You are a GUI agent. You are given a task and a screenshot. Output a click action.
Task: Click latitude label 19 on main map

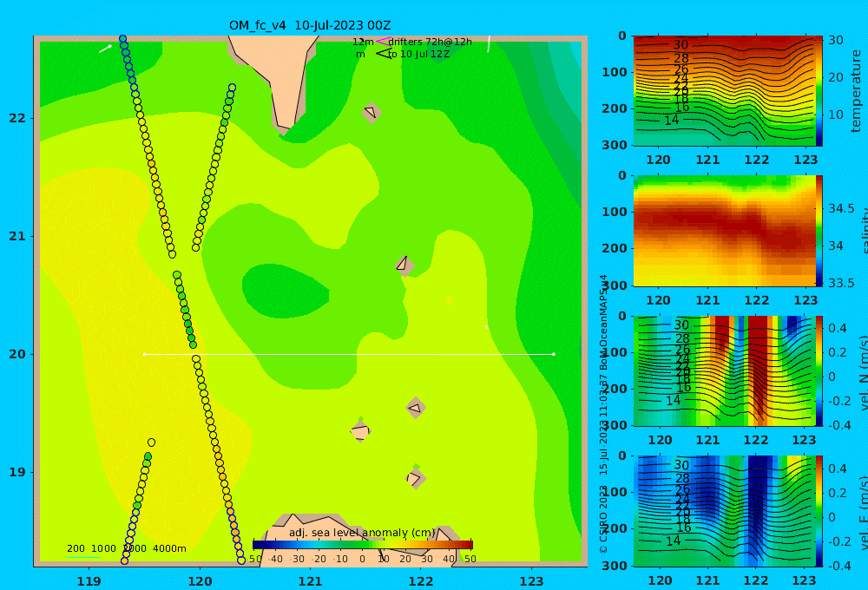tap(17, 472)
